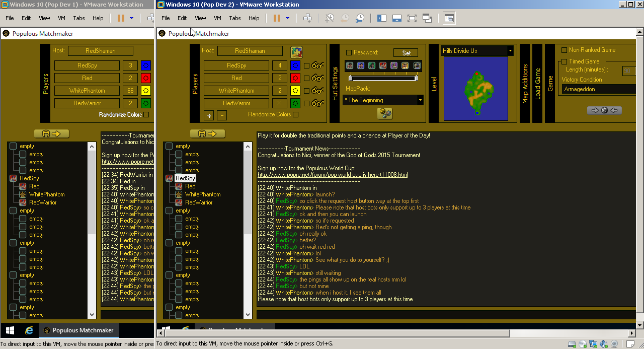Click the glasses icon in RedWarrior's row
This screenshot has width=644, height=349.
[317, 103]
